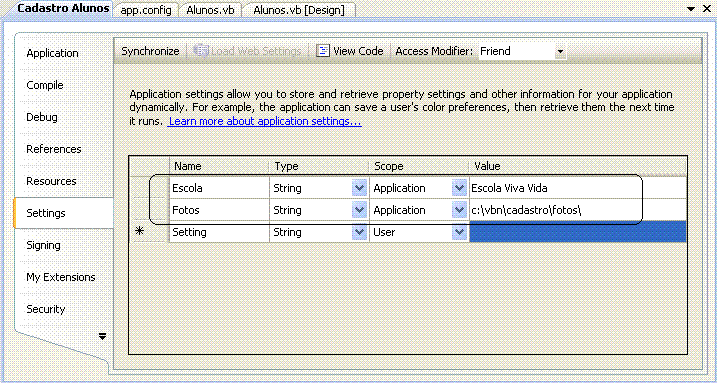Click the Value column header
The width and height of the screenshot is (717, 383).
point(578,166)
